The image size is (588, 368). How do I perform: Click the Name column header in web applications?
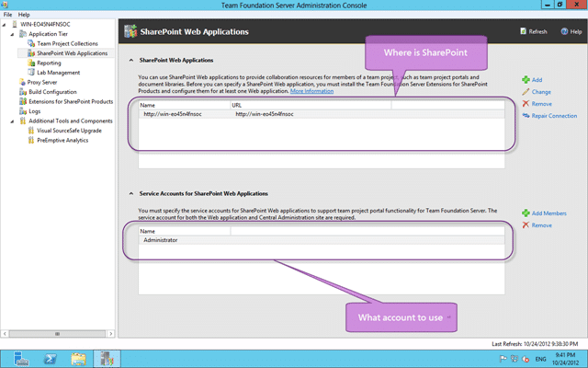click(185, 105)
